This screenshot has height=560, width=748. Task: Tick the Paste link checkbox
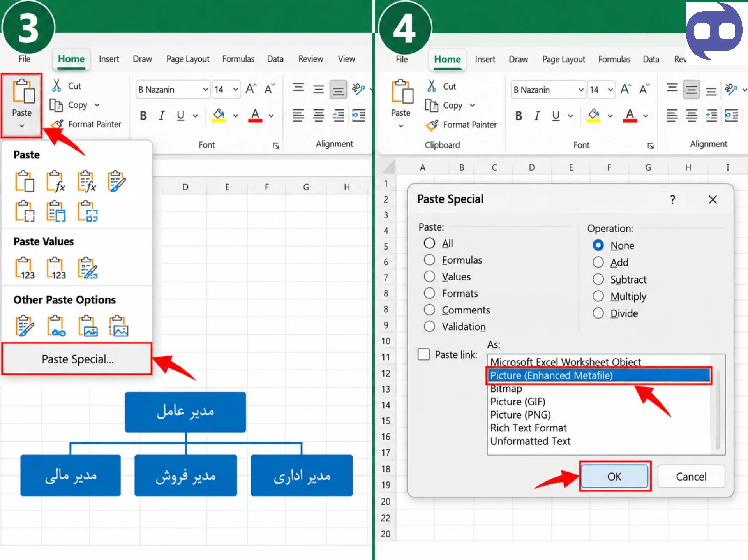tap(423, 354)
